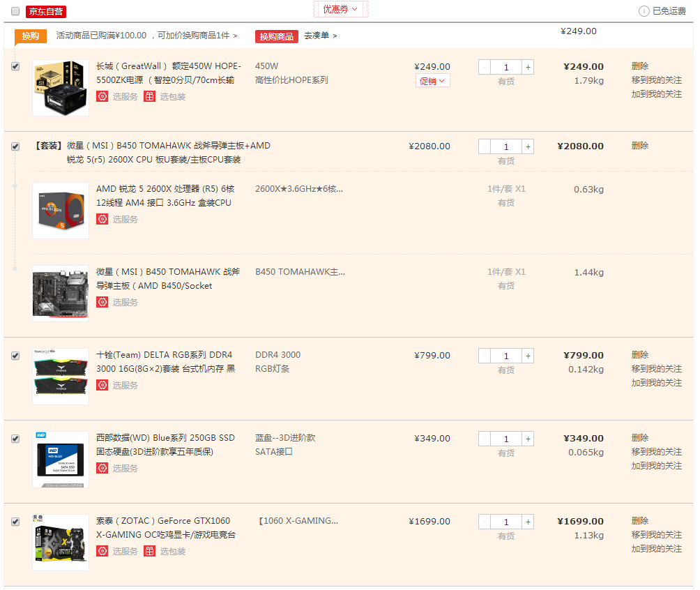
Task: Move Team DELTA RGB memory to my favorites
Action: pos(657,369)
